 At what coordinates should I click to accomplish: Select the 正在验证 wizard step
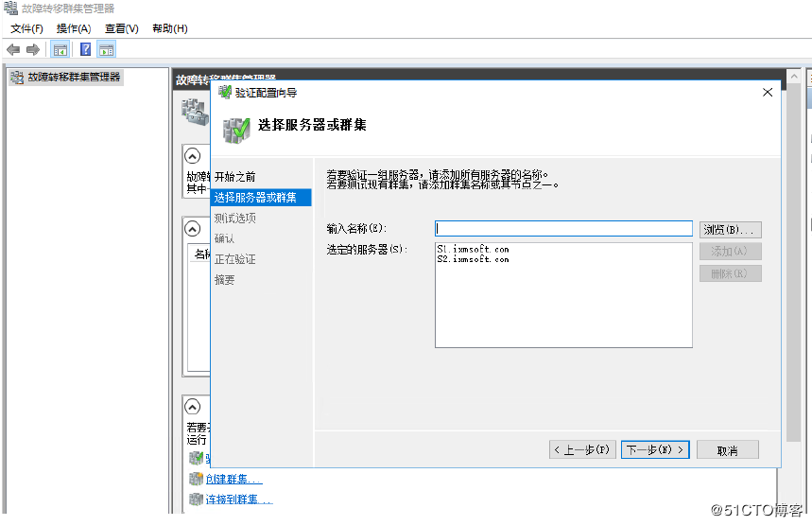[x=235, y=259]
